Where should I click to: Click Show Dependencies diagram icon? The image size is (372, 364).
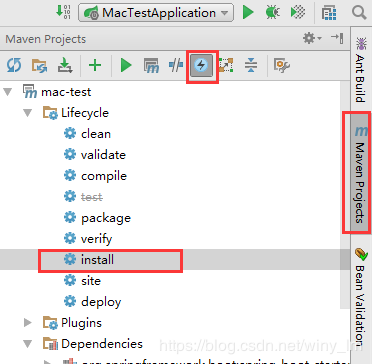coord(226,65)
